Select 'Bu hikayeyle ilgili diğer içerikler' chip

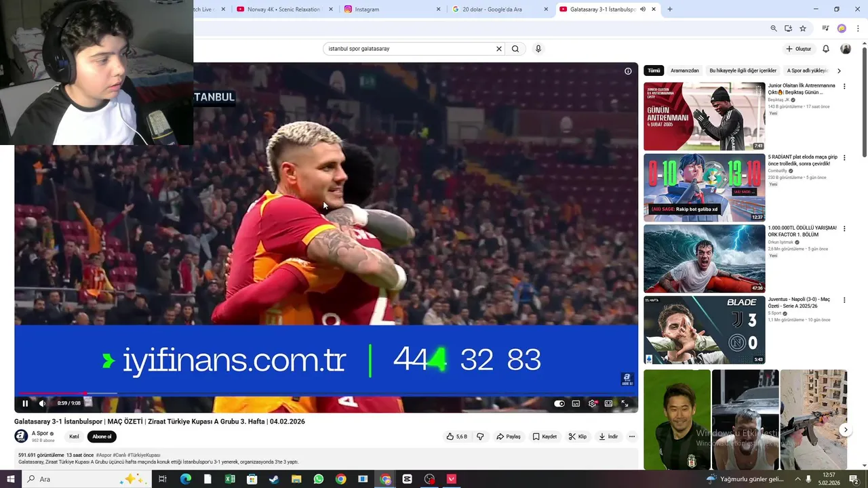coord(743,70)
